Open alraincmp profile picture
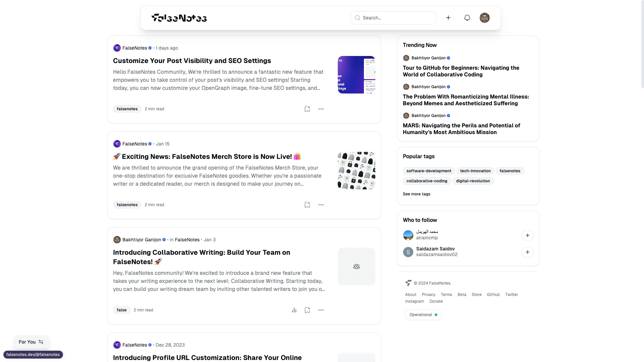Screen dimensions: 644x362 408,235
